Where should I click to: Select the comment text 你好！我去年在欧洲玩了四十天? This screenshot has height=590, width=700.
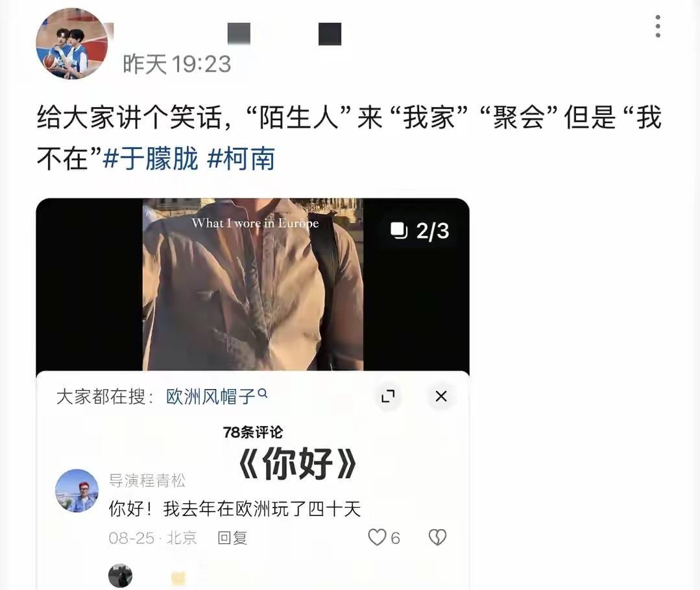235,509
